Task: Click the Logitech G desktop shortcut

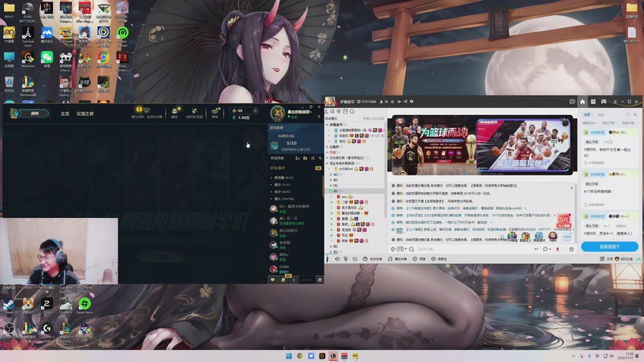Action: 47,330
